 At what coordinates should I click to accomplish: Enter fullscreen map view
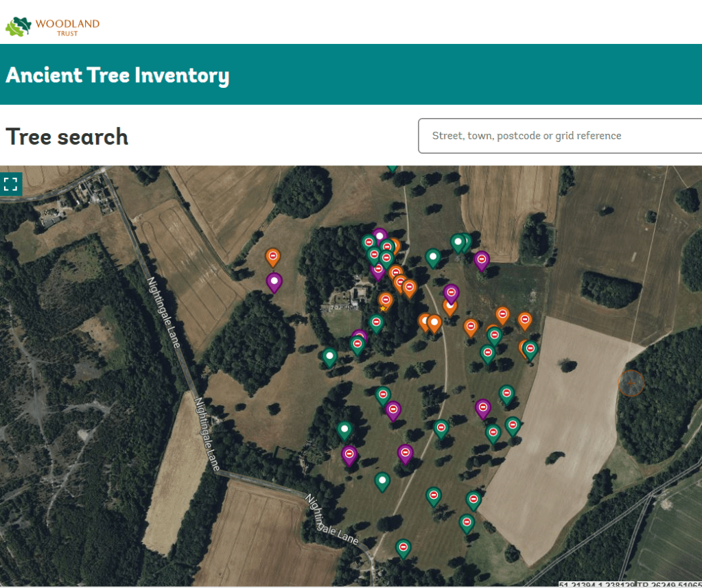coord(11,184)
